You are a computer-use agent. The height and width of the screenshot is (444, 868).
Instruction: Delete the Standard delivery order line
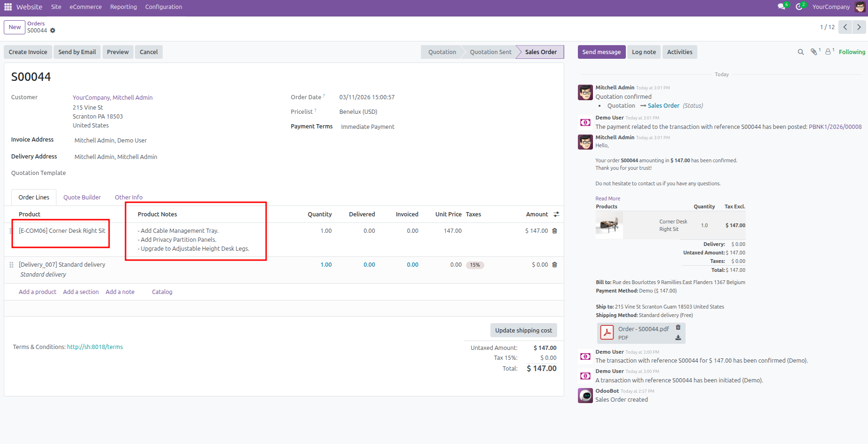[554, 265]
